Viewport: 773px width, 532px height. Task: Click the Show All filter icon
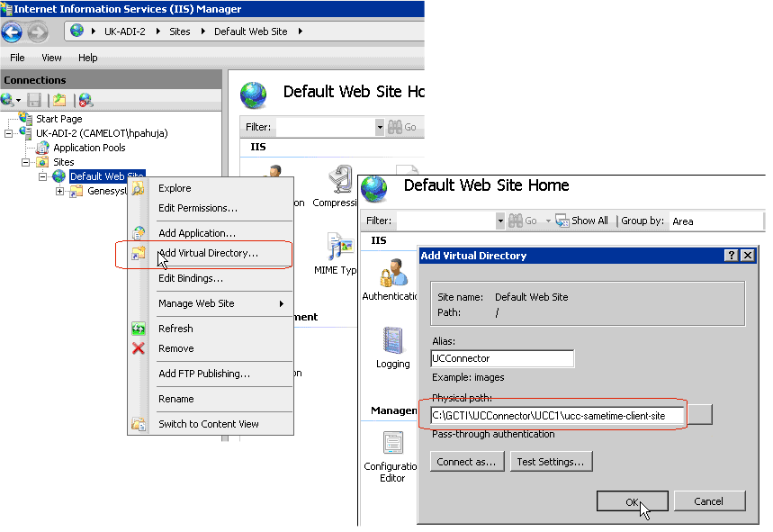click(x=562, y=221)
